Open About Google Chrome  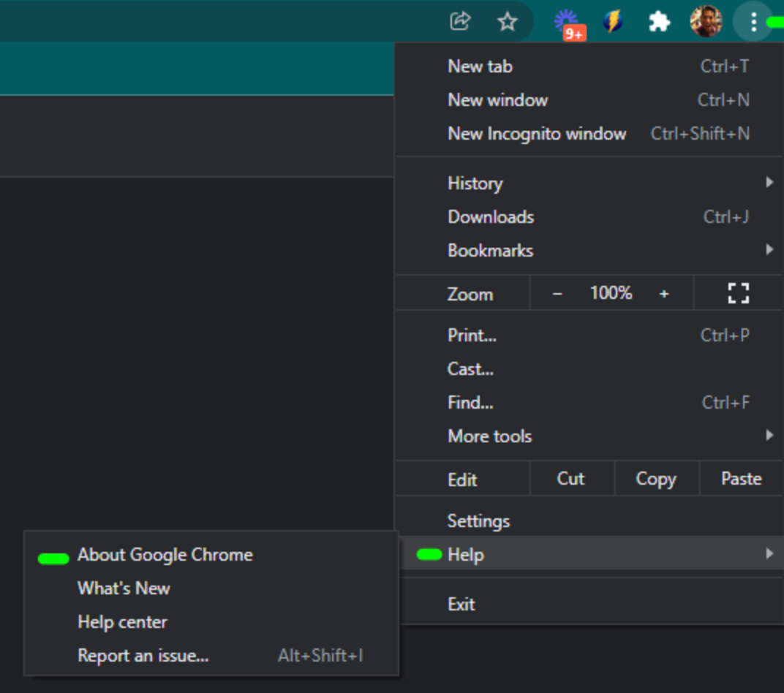pyautogui.click(x=211, y=555)
